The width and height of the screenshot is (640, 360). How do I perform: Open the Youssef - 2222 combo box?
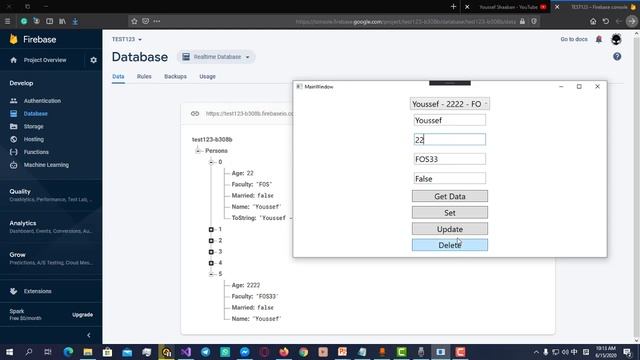click(449, 104)
